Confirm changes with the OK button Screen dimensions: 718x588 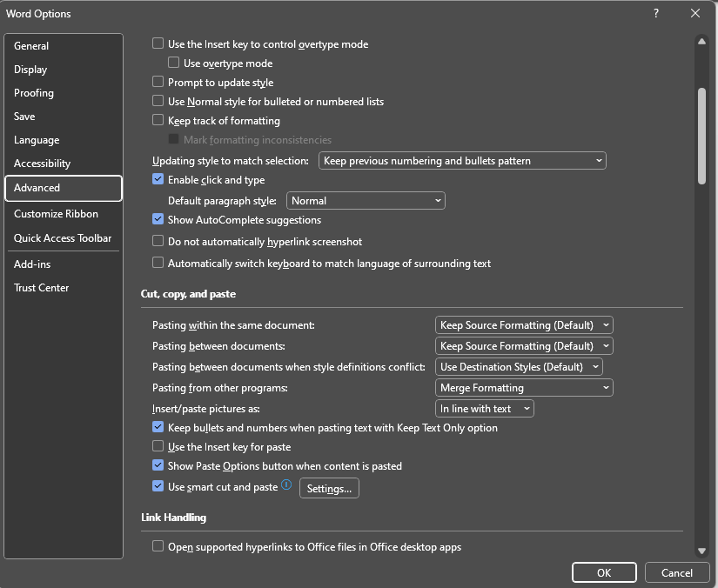click(x=604, y=572)
